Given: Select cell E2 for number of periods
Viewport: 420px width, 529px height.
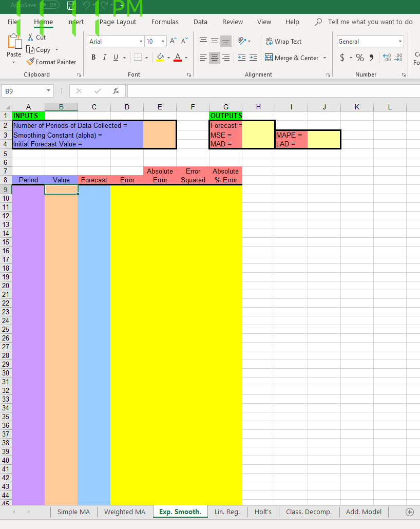Looking at the screenshot, I should pyautogui.click(x=160, y=125).
